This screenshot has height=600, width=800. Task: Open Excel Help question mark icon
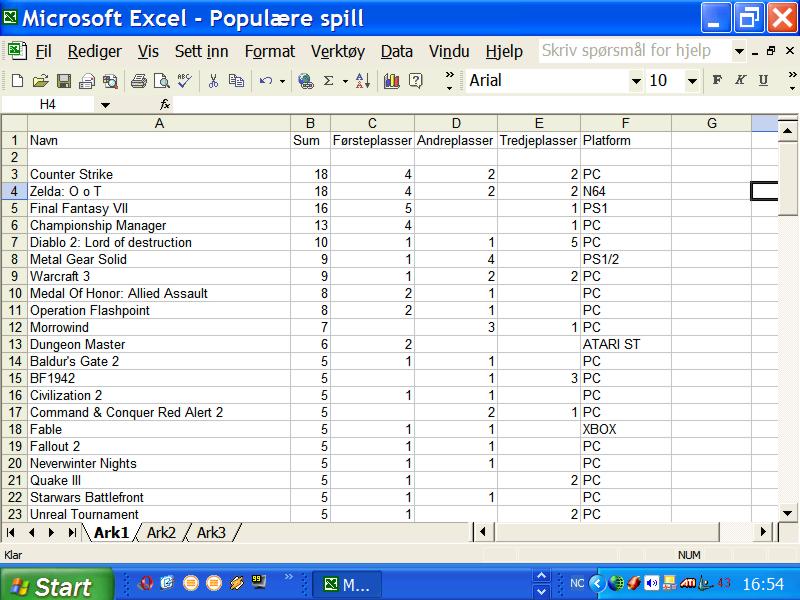(x=416, y=81)
